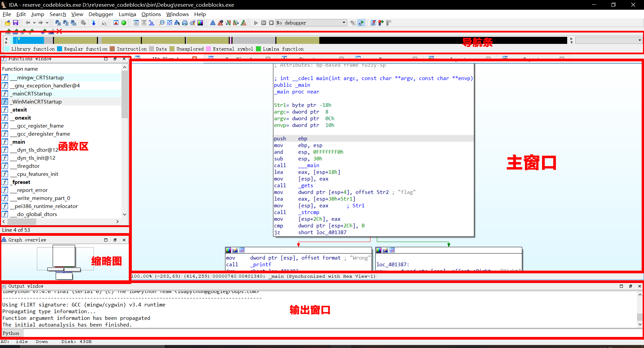This screenshot has height=348, width=644.
Task: Click the group nodes icon on Wrong block
Action: point(242,250)
